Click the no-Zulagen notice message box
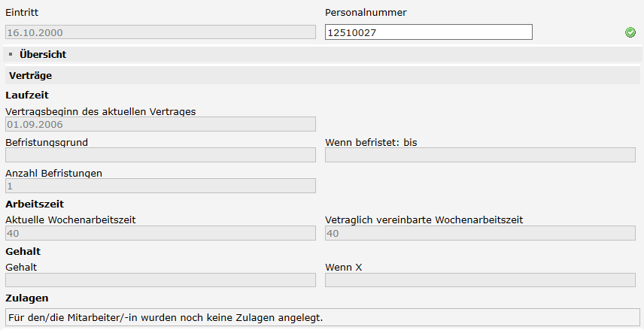This screenshot has width=644, height=330. [322, 317]
